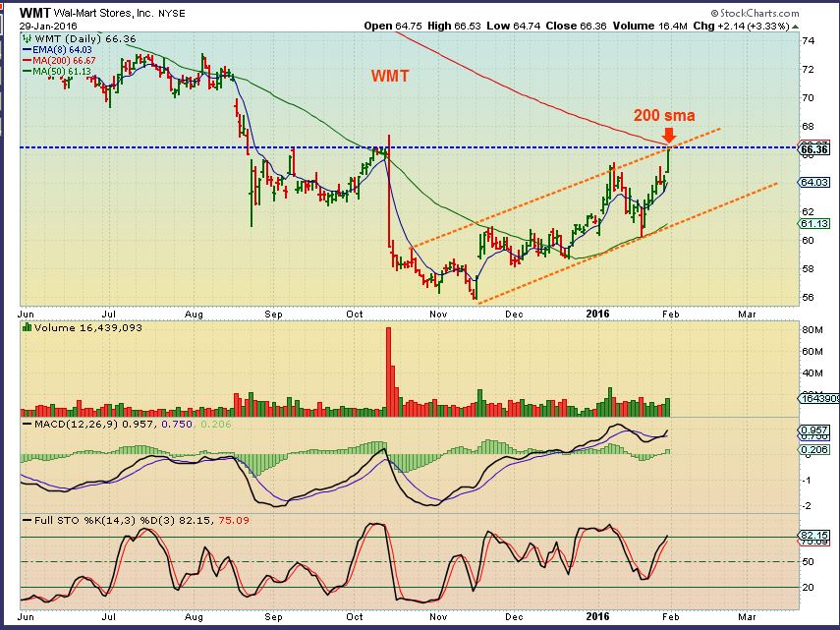
Task: Click the boxed 0.957 tag on MACD axis
Action: [814, 430]
